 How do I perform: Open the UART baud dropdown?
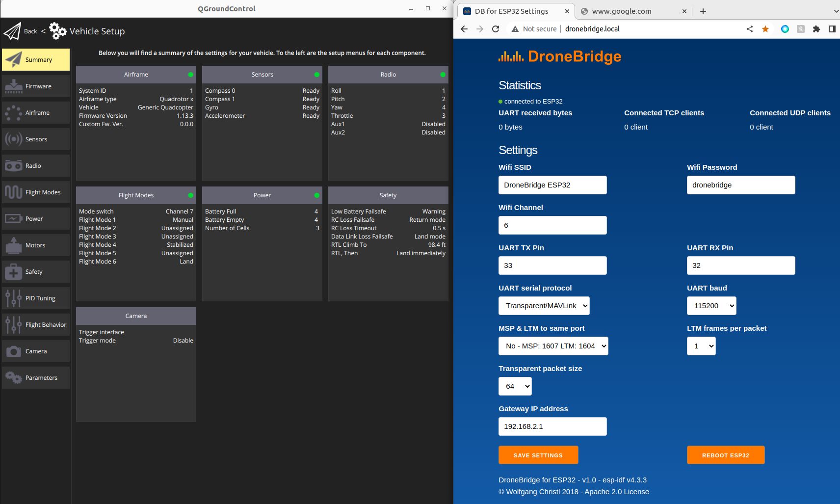(711, 306)
